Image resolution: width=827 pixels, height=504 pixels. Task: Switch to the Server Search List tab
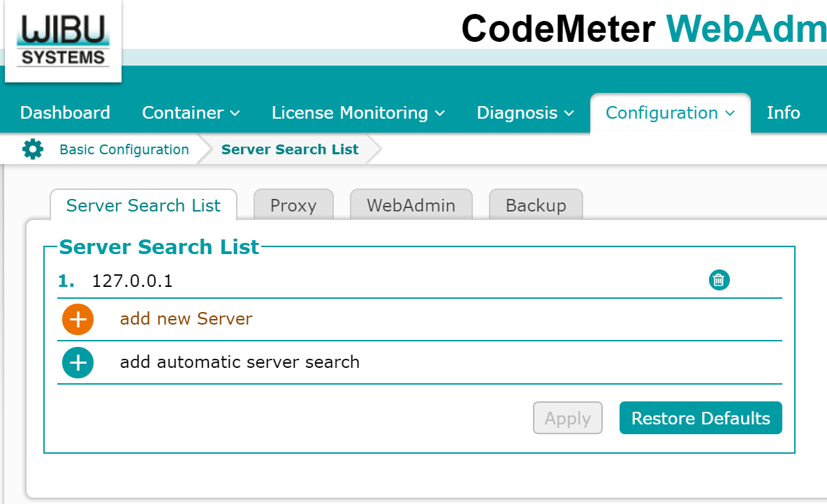click(x=143, y=205)
